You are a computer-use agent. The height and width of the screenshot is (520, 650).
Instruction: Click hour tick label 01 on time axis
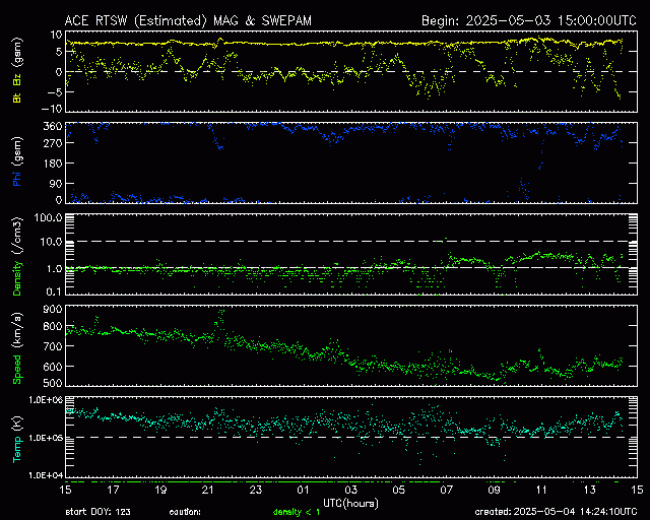tap(303, 490)
